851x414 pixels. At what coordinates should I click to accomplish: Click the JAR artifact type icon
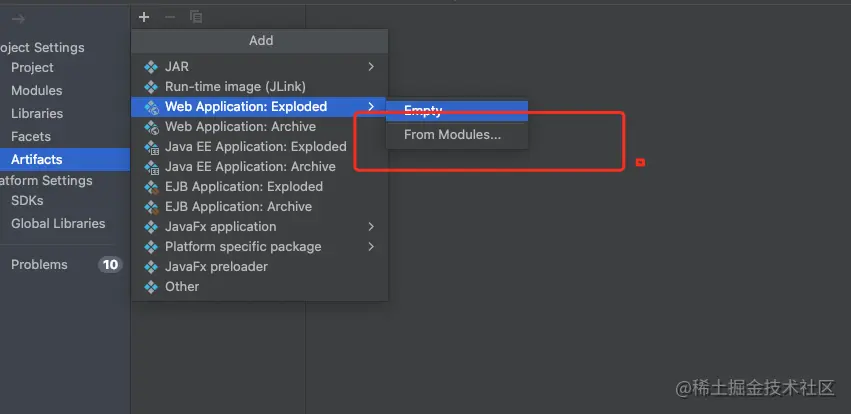pos(151,67)
